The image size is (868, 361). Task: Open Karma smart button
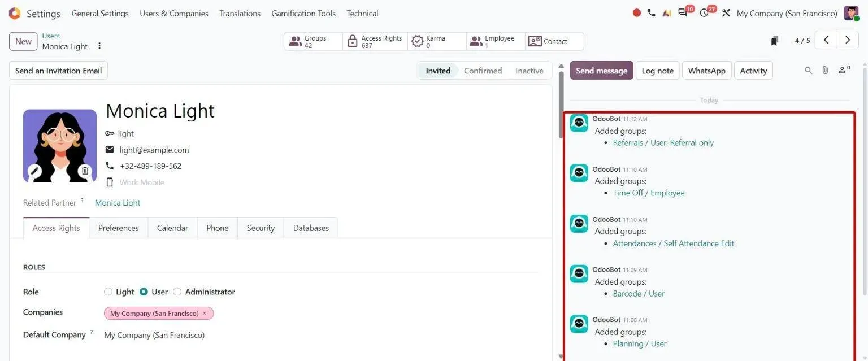[x=437, y=41]
